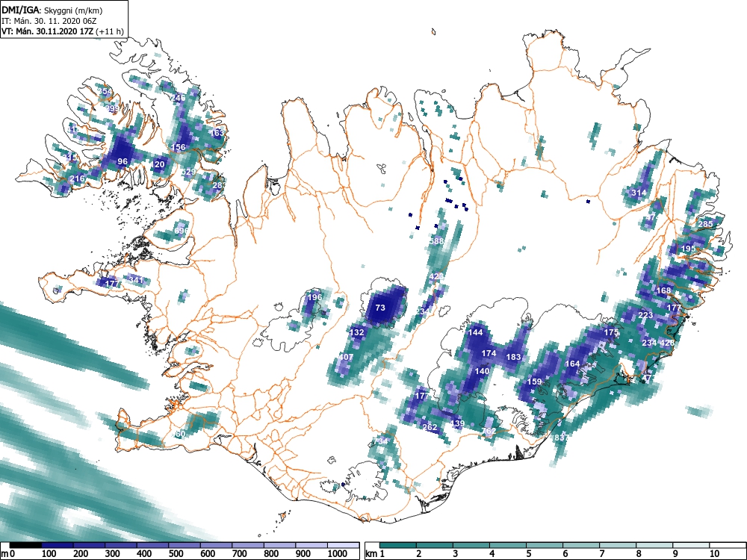This screenshot has height=560, width=747.
Task: Click the '428' visibility value on the east coast
Action: pos(667,343)
